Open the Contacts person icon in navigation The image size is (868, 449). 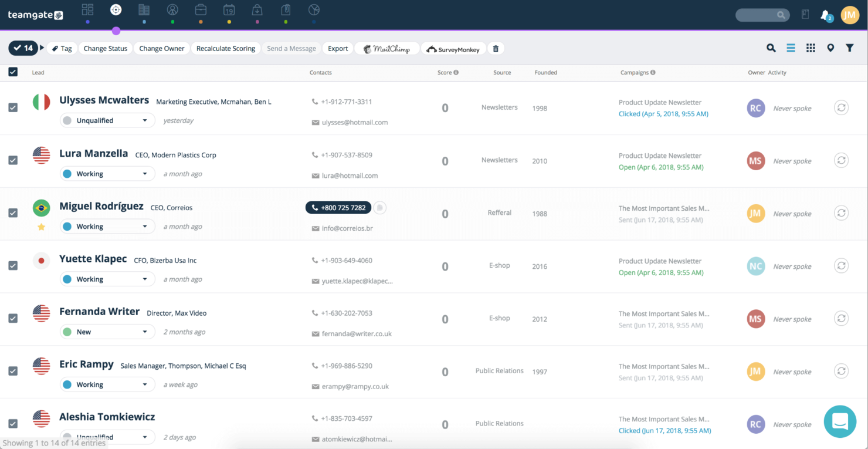(172, 9)
